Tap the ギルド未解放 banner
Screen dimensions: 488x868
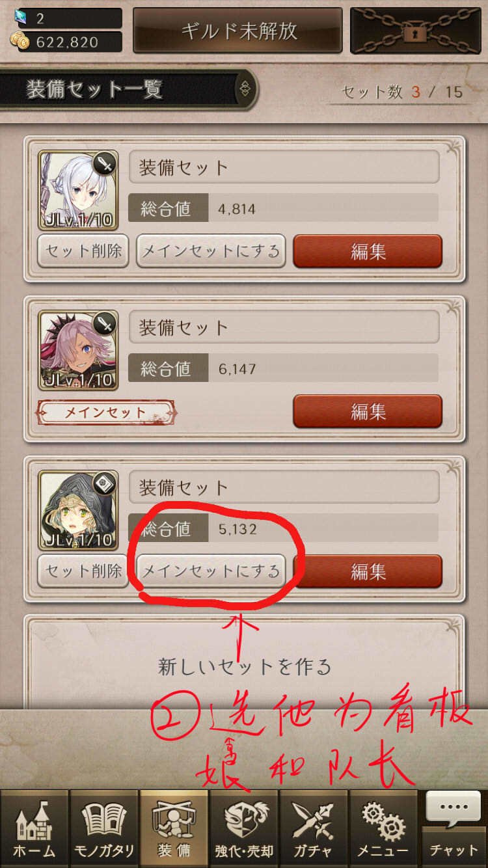tap(238, 31)
